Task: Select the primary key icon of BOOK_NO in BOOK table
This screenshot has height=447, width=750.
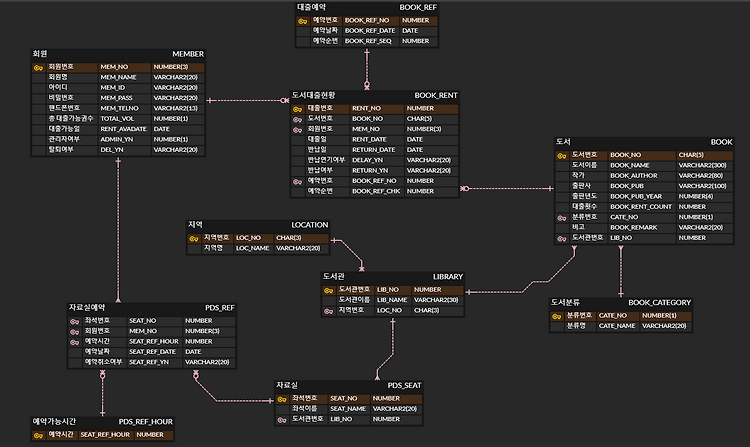Action: pyautogui.click(x=562, y=156)
